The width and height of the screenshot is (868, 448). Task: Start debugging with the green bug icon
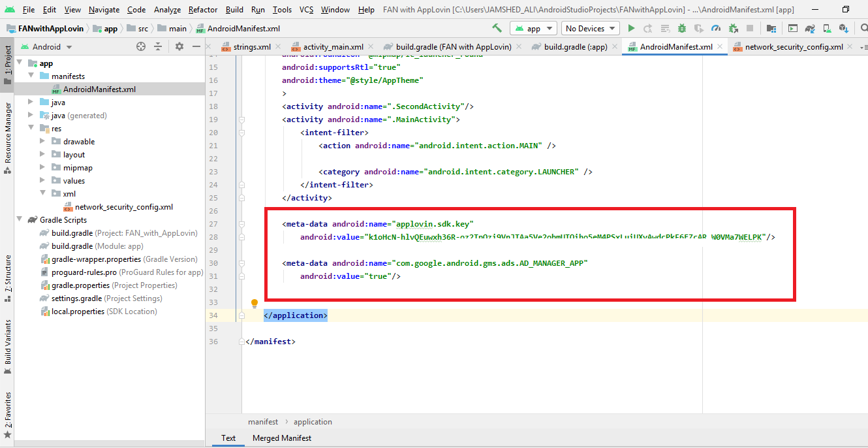pos(682,28)
